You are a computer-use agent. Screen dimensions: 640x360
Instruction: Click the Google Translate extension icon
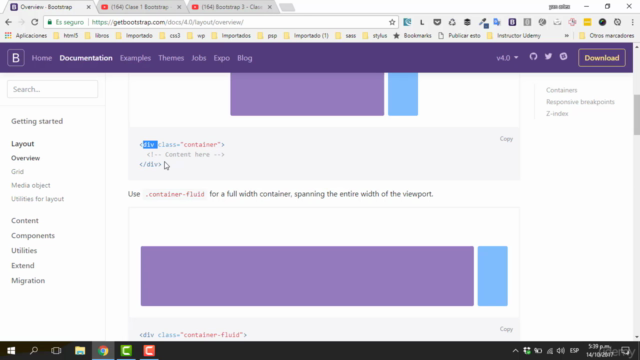coord(497,22)
